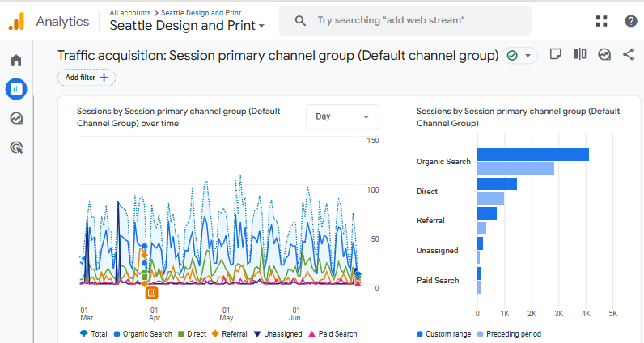
Task: Click the Help question mark icon
Action: coord(631,21)
